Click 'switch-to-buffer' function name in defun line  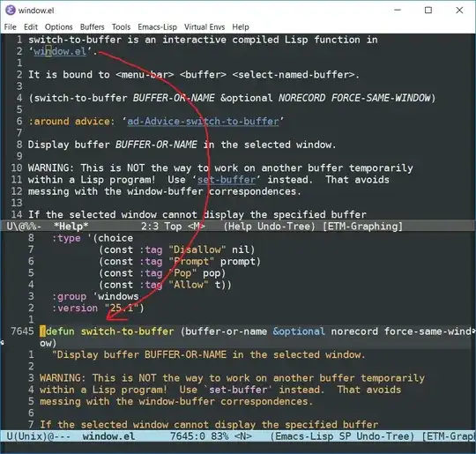(128, 331)
